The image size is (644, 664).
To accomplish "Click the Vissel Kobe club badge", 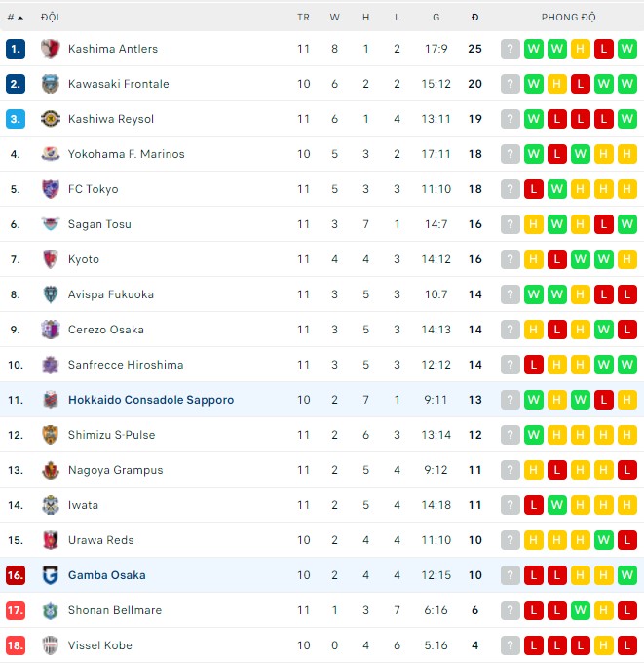I will point(51,645).
